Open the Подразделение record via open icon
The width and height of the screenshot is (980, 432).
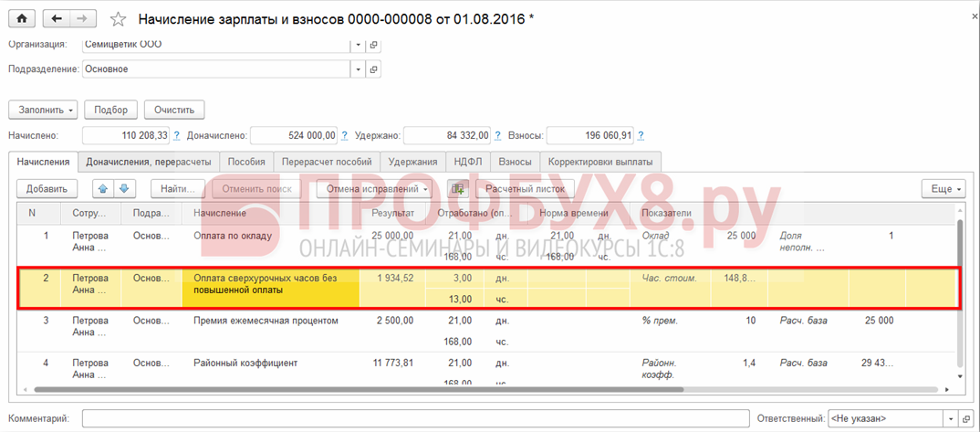click(373, 68)
